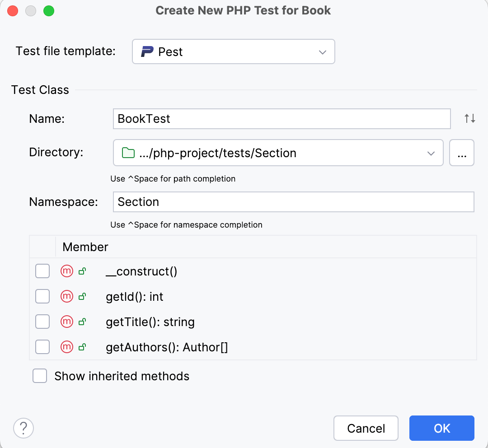The height and width of the screenshot is (448, 488).
Task: Click the green folder icon in the Directory field
Action: click(x=128, y=153)
